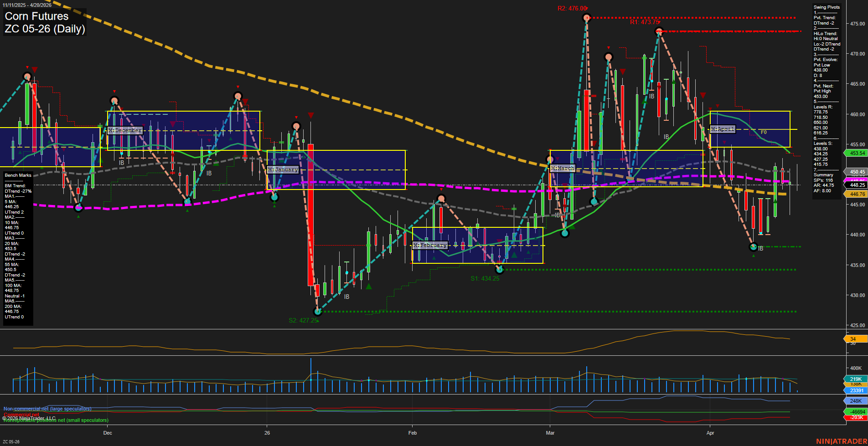The width and height of the screenshot is (868, 446).
Task: Click the magenta price marker on the right axis
Action: (854, 178)
